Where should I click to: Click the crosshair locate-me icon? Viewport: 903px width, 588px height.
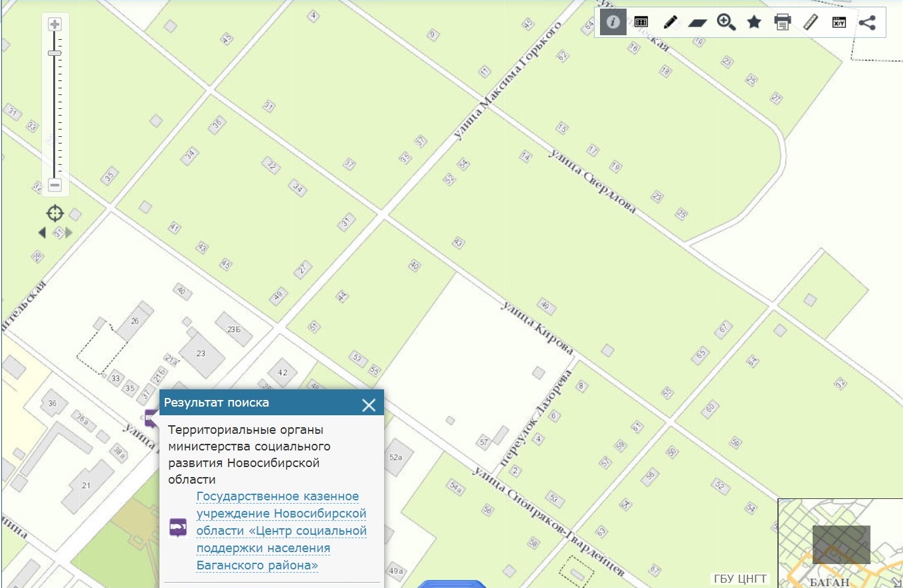click(55, 213)
